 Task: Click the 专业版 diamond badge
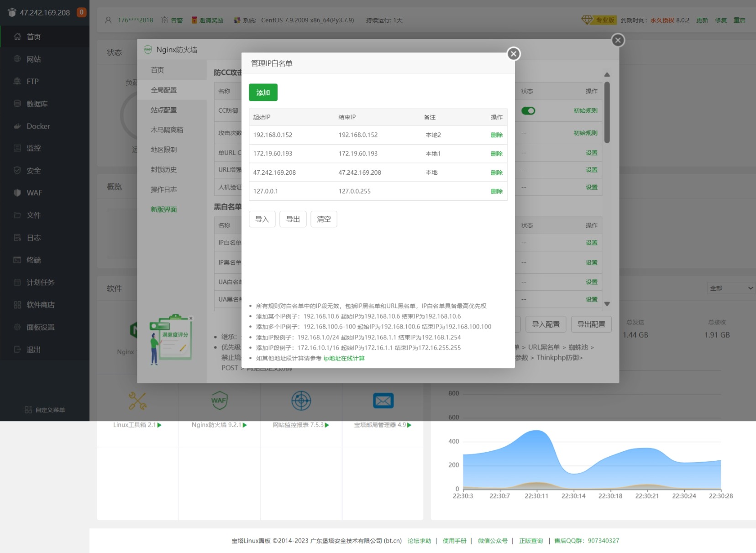pyautogui.click(x=598, y=20)
